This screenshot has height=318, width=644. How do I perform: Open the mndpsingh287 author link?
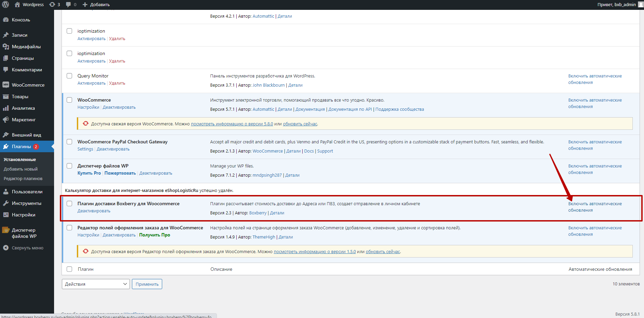(267, 175)
